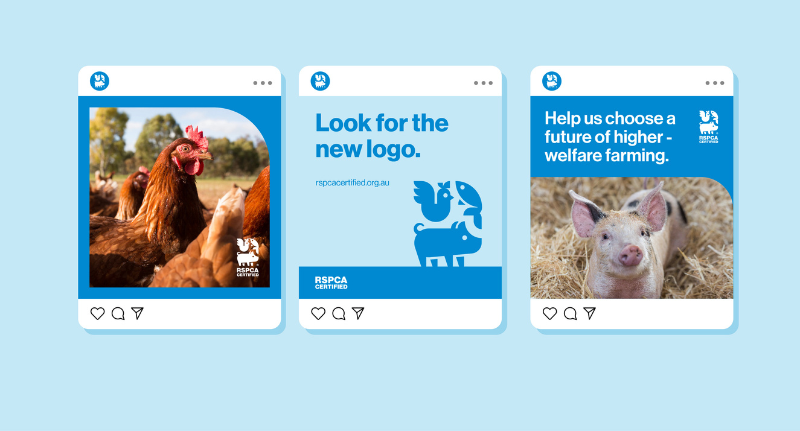This screenshot has width=800, height=431.
Task: Open more options on piglet post
Action: click(715, 83)
